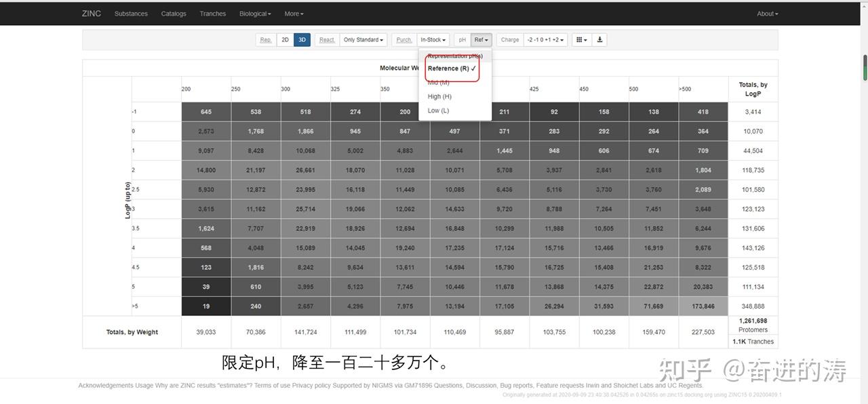Select the 3D representation button
Viewport: 868px width, 404px height.
tap(302, 39)
